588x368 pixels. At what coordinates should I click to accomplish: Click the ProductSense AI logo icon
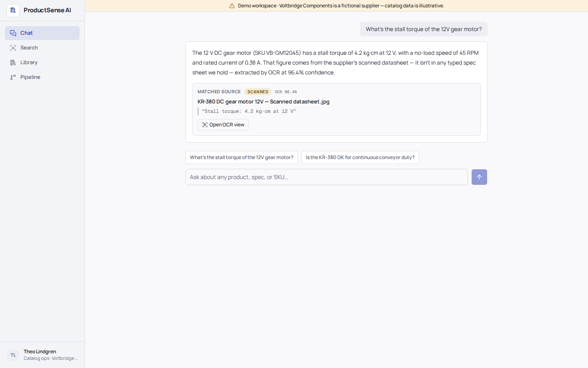[13, 10]
